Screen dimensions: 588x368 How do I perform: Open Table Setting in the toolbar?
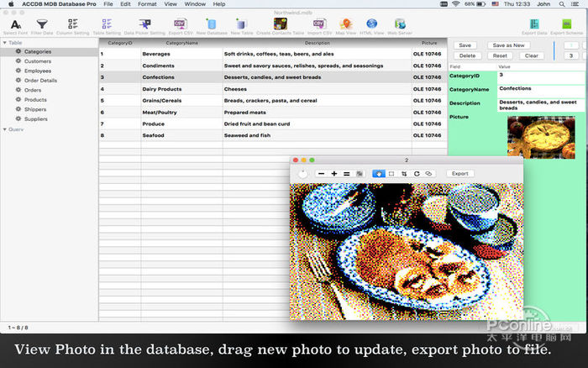pyautogui.click(x=107, y=26)
